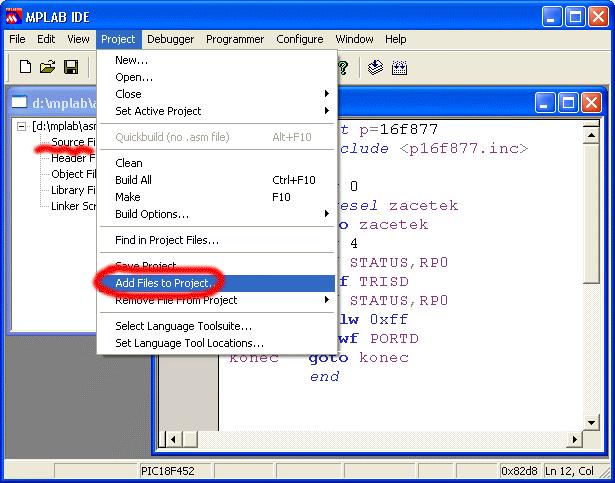Expand Remove File From Project submenu
615x483 pixels.
[x=326, y=300]
